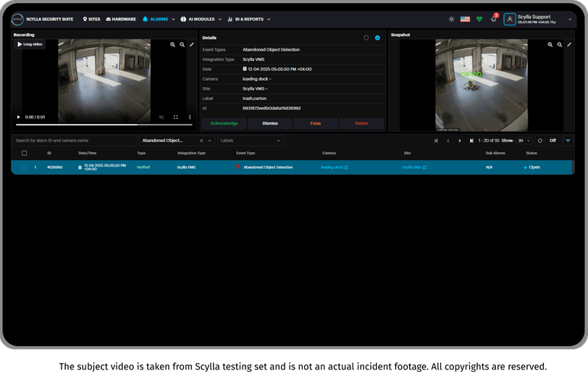The width and height of the screenshot is (588, 376).
Task: Check the checkbox for alarm #d3699d
Action: coord(25,167)
